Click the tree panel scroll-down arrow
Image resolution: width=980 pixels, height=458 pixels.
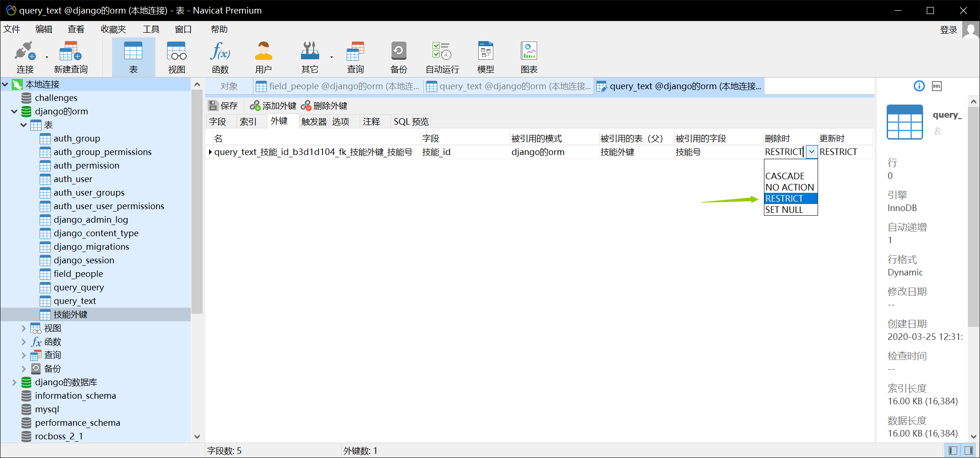197,437
